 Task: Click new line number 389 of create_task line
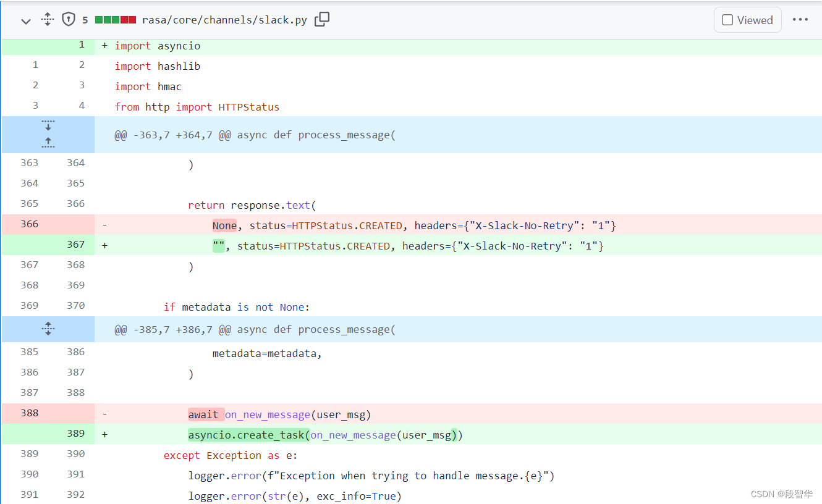click(x=76, y=434)
